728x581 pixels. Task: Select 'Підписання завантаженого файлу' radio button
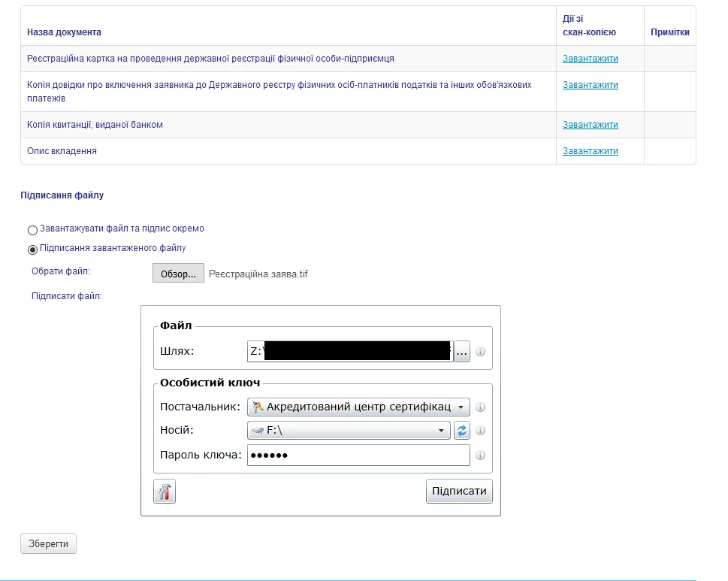[32, 250]
